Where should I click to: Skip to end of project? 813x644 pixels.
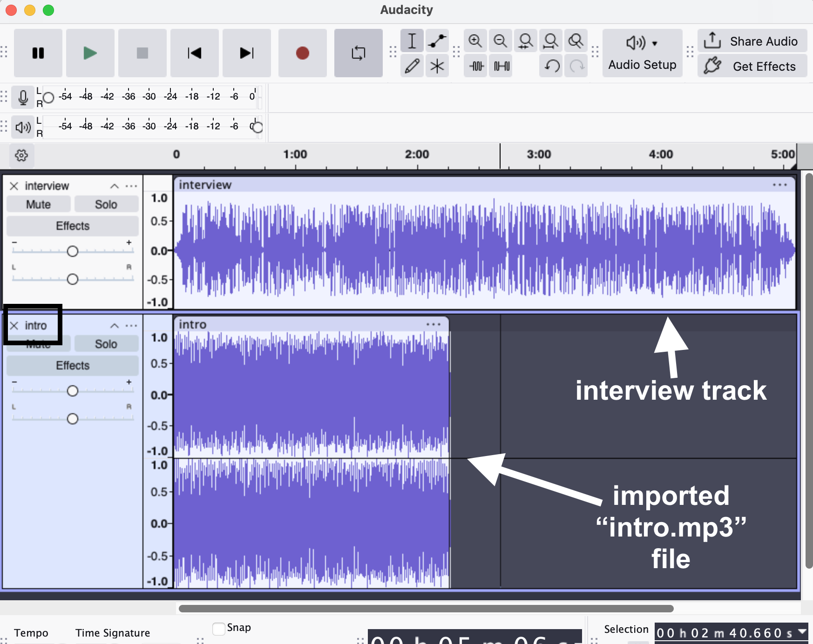247,53
